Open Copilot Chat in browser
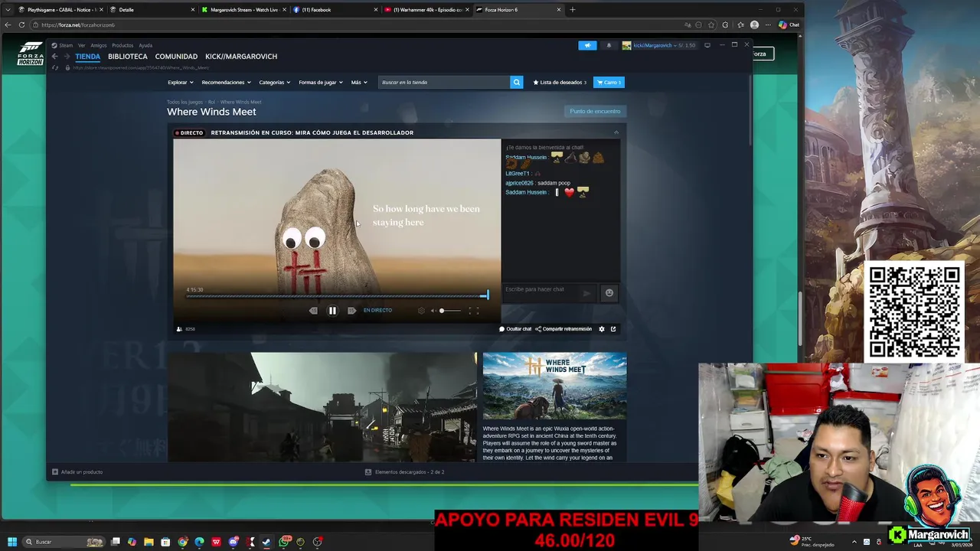 tap(789, 24)
